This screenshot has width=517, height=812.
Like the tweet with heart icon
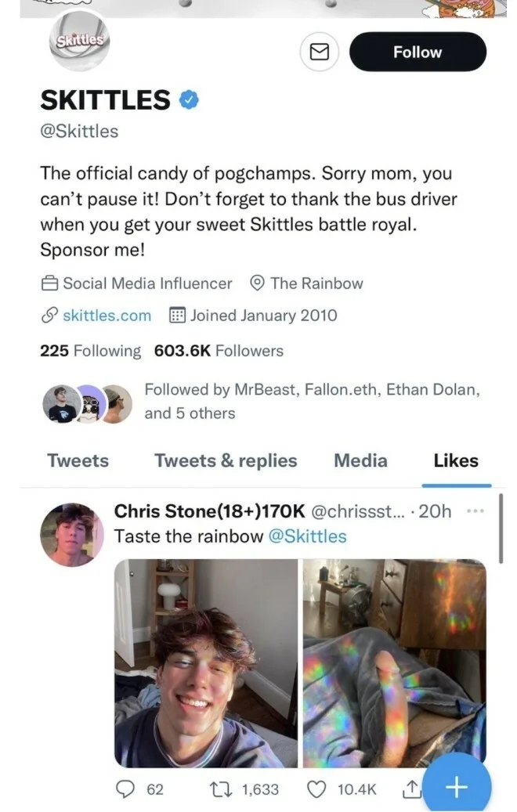[x=316, y=789]
